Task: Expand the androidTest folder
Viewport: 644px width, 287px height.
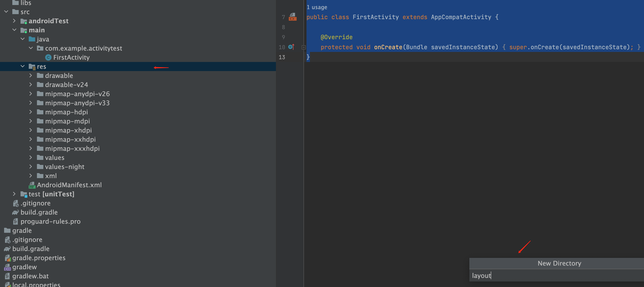Action: pos(14,21)
